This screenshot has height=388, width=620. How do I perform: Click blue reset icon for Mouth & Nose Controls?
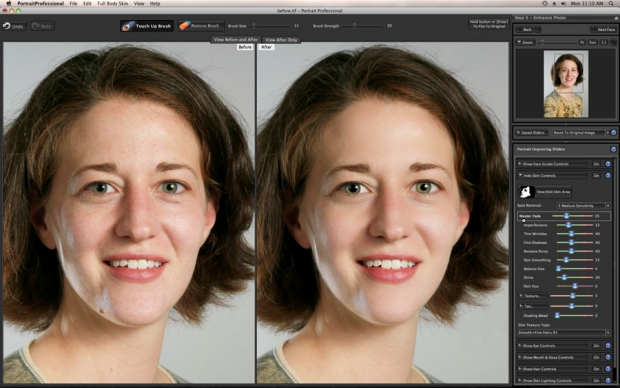pos(608,357)
